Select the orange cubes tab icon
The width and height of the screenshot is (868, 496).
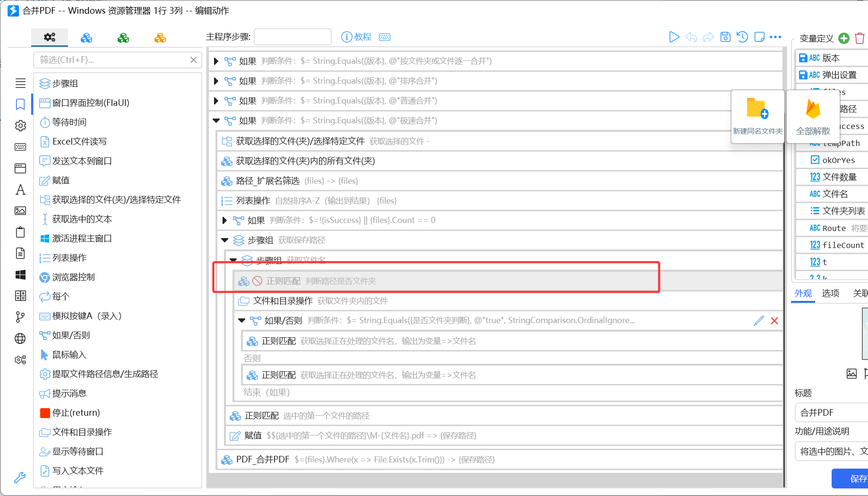160,38
